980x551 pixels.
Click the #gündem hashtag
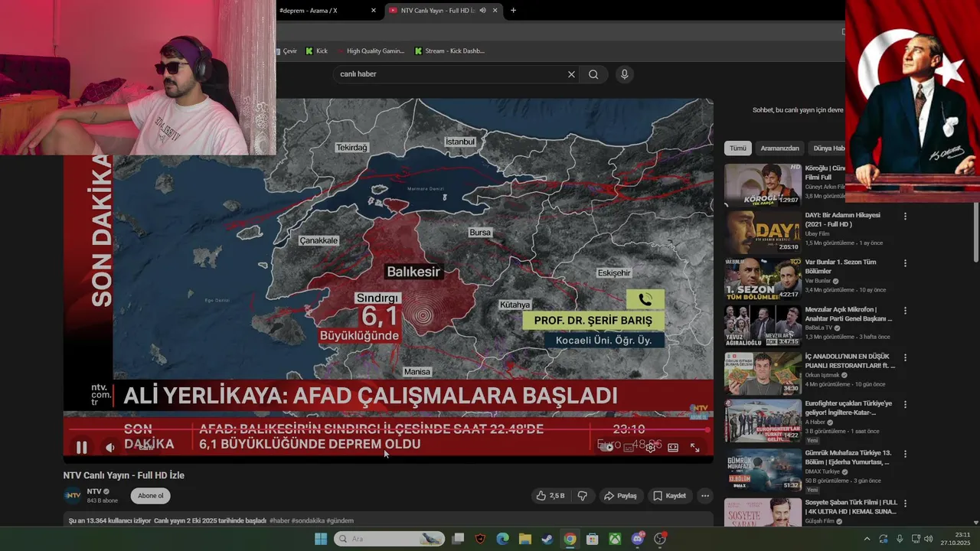pyautogui.click(x=340, y=520)
